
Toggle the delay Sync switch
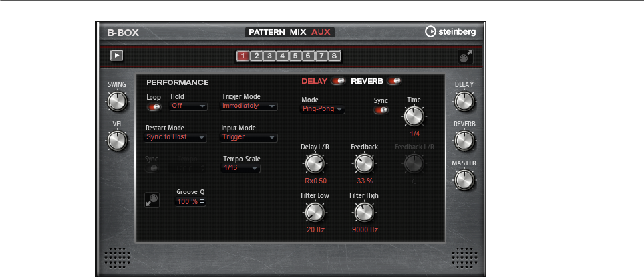coord(381,110)
